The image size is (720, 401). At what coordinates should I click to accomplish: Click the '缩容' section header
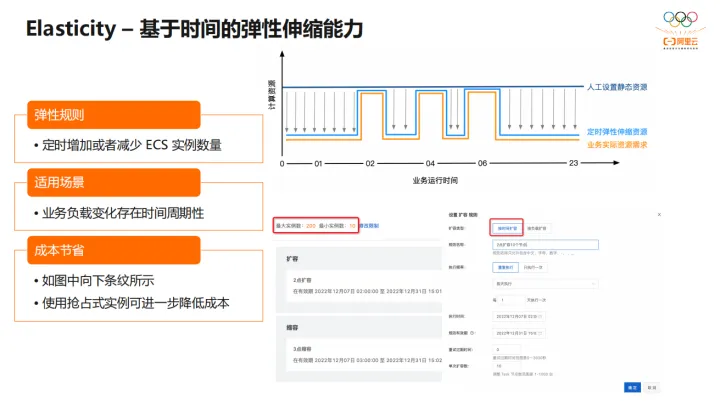click(x=292, y=328)
